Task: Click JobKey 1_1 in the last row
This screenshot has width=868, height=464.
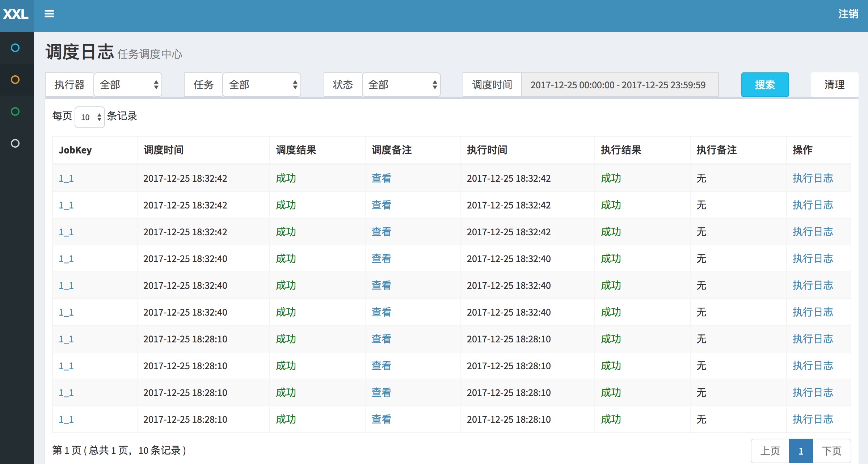Action: (x=66, y=419)
